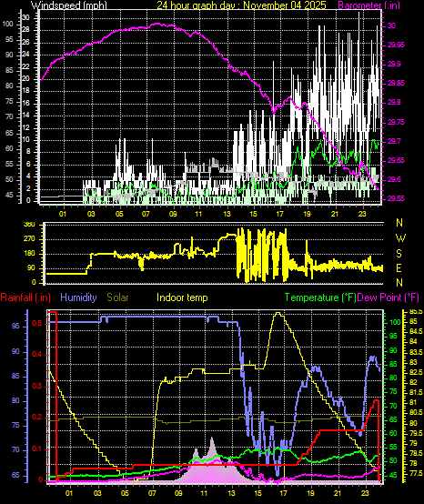Image resolution: width=424 pixels, height=504 pixels.
Task: Click the Rainfall (.in) legend label
Action: click(25, 297)
